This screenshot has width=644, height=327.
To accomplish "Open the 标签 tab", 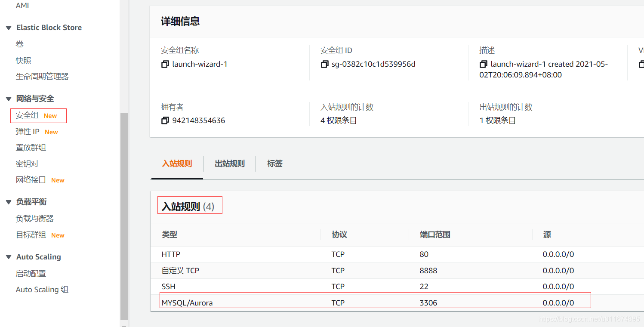I will point(274,163).
